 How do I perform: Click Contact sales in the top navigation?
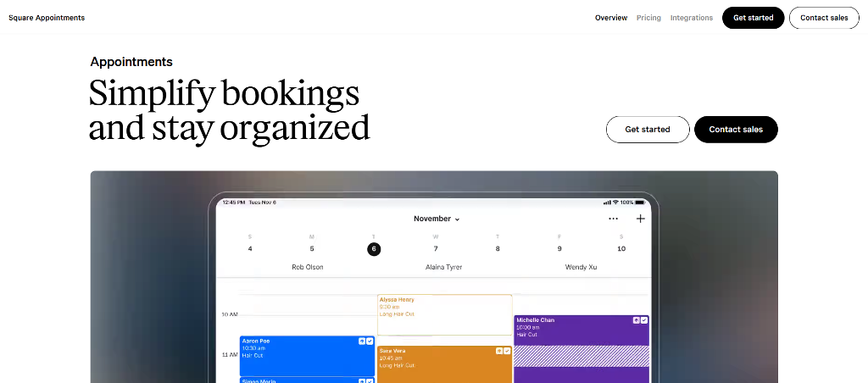pyautogui.click(x=824, y=18)
